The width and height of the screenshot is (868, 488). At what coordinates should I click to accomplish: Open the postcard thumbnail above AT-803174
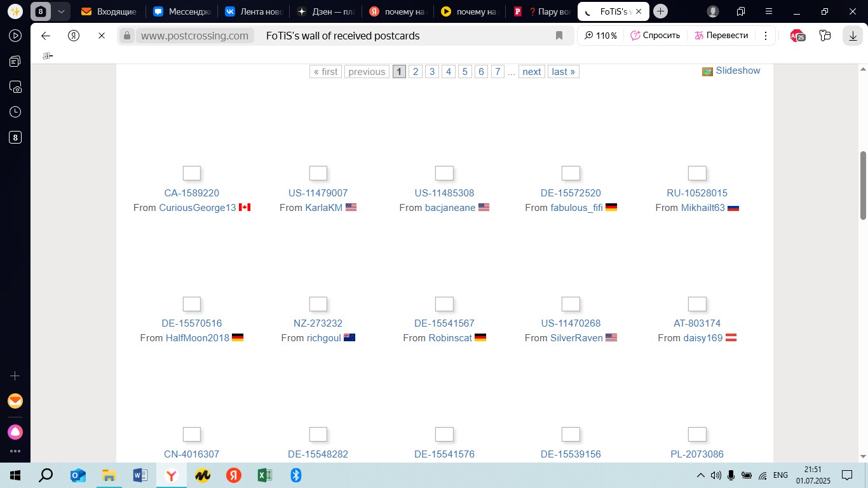pos(697,304)
